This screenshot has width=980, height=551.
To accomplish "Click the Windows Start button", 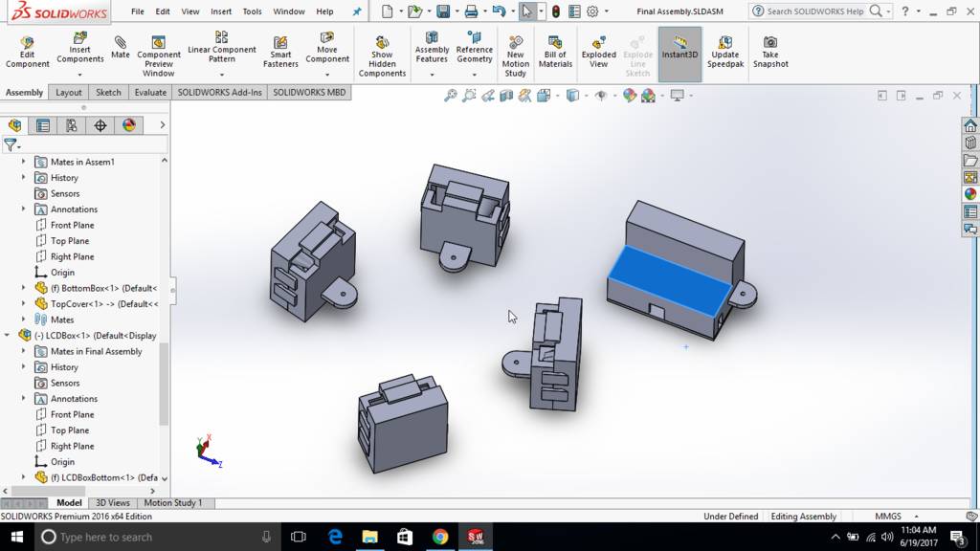I will 17,538.
